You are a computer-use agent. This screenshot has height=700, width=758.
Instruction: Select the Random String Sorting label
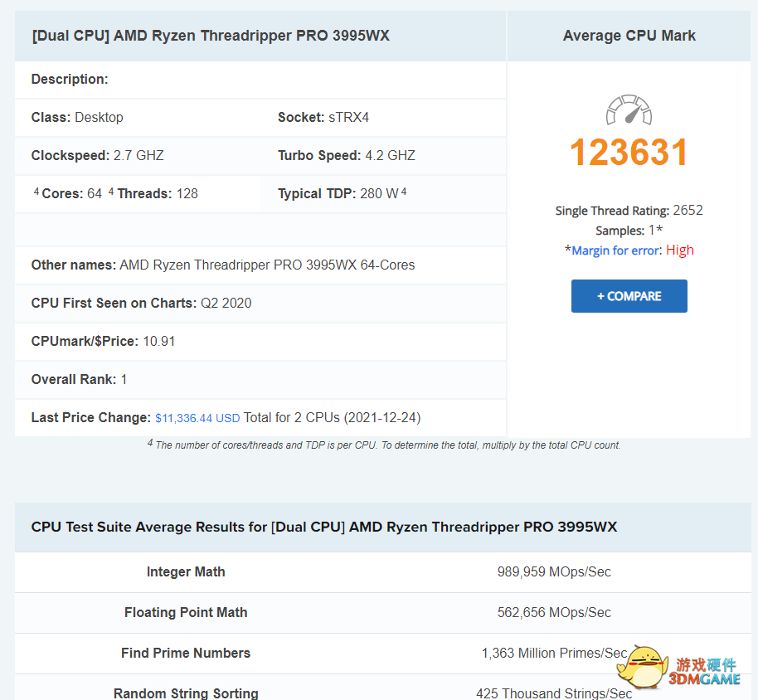click(186, 693)
